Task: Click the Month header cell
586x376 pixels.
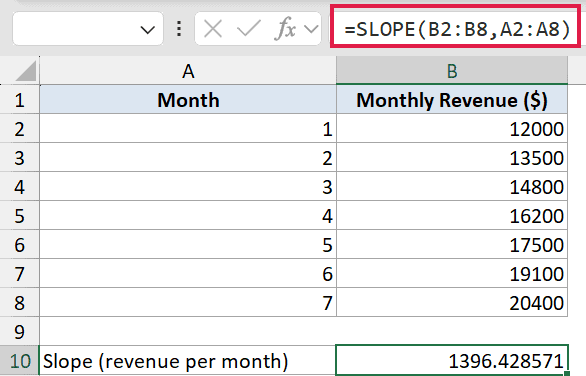Action: tap(188, 99)
